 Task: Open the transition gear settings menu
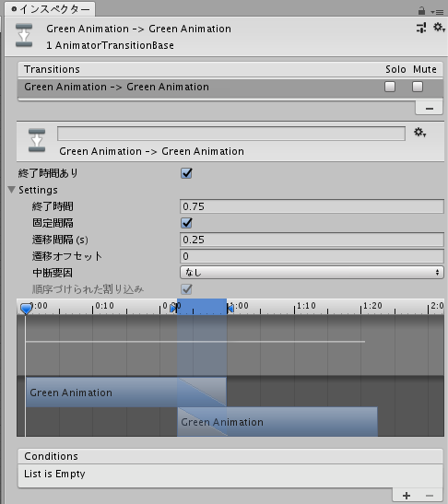[x=420, y=132]
